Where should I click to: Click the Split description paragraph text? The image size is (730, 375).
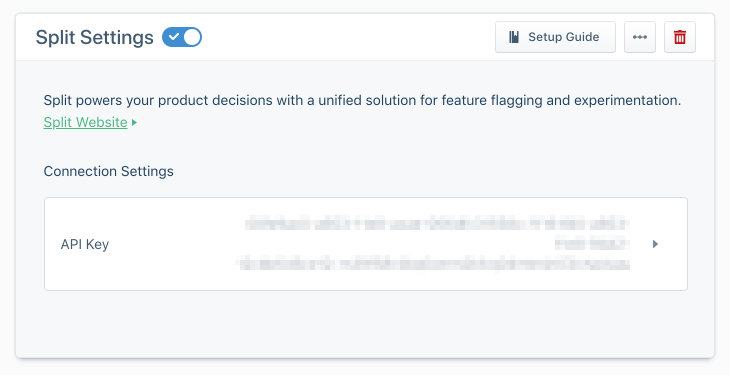click(362, 100)
